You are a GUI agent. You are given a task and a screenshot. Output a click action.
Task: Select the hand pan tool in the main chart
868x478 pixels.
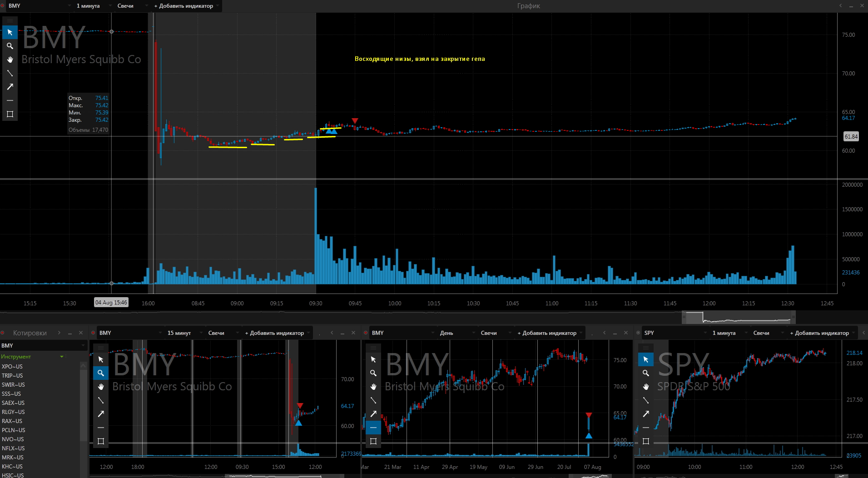coord(10,60)
